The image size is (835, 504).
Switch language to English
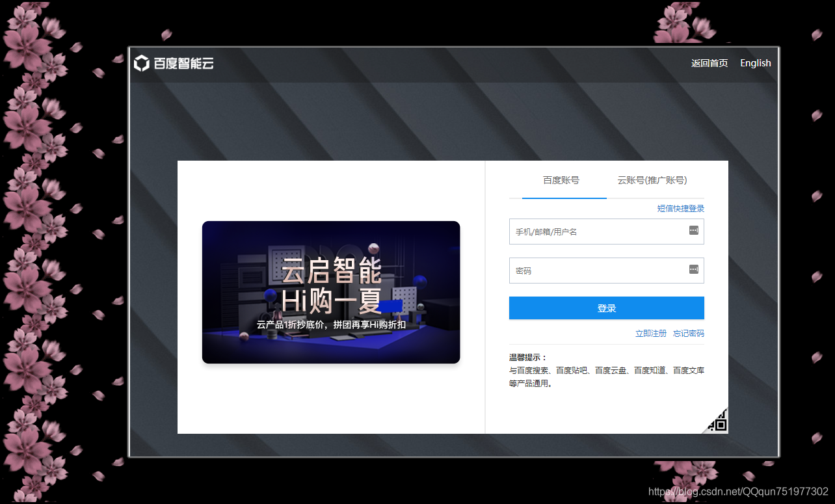pyautogui.click(x=756, y=63)
